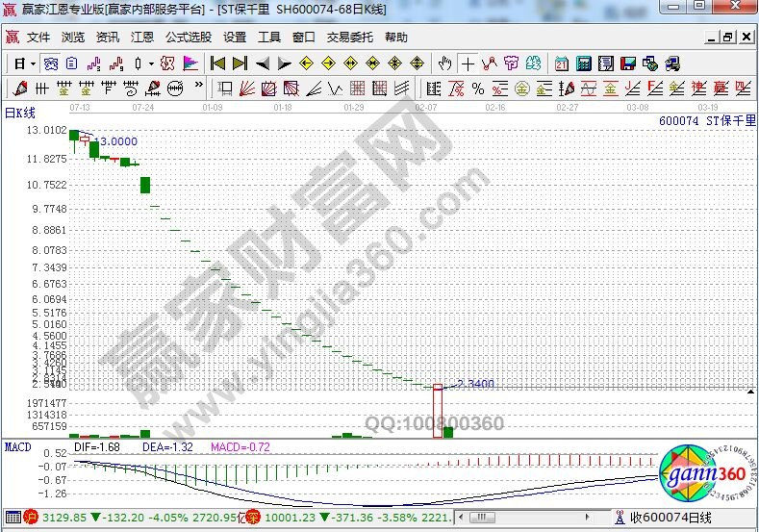Click the blue document list icon
Image resolution: width=759 pixels, height=532 pixels.
72,63
